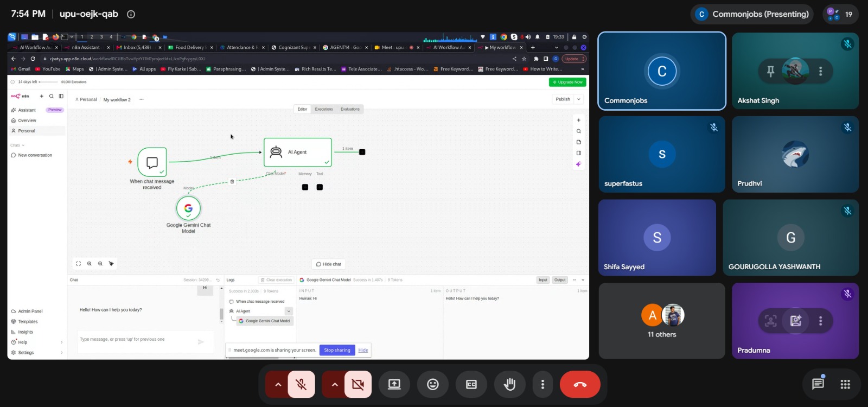
Task: Switch to the Evaluations tab in n8n
Action: tap(350, 109)
